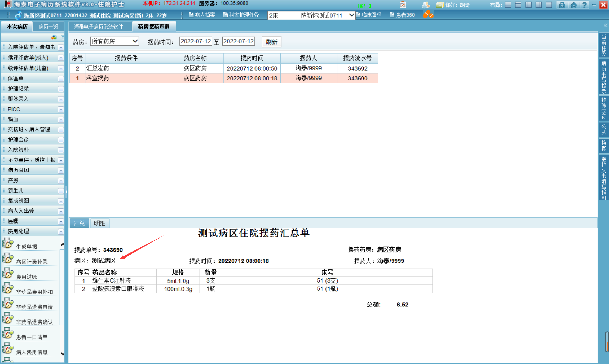609x364 pixels.
Task: Switch to the 明细 tab
Action: [100, 223]
